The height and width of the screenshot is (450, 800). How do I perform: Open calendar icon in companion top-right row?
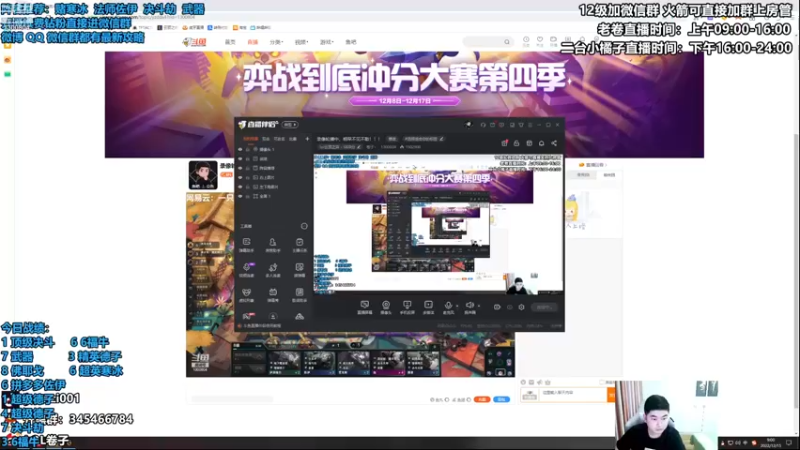click(x=529, y=143)
